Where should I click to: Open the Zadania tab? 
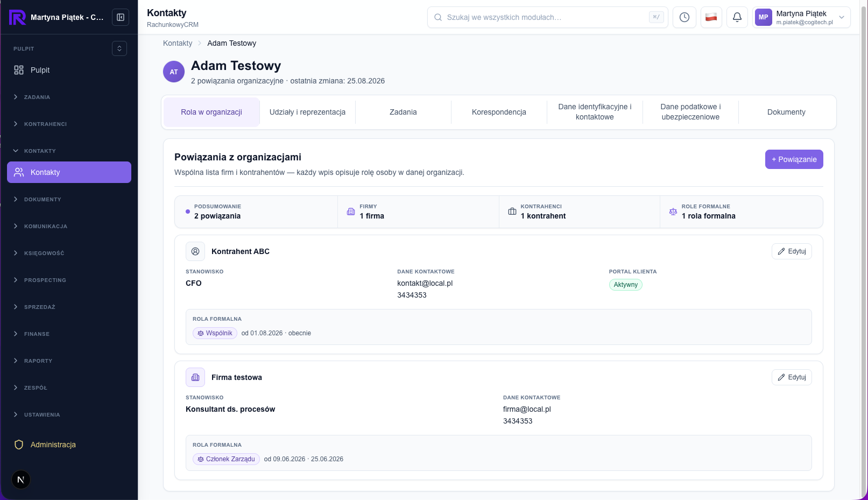point(403,112)
